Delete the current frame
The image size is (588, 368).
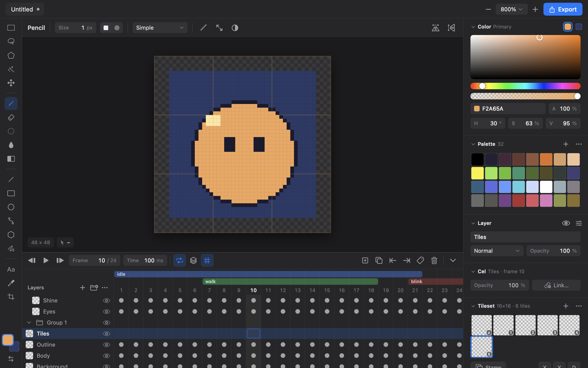[x=434, y=260]
